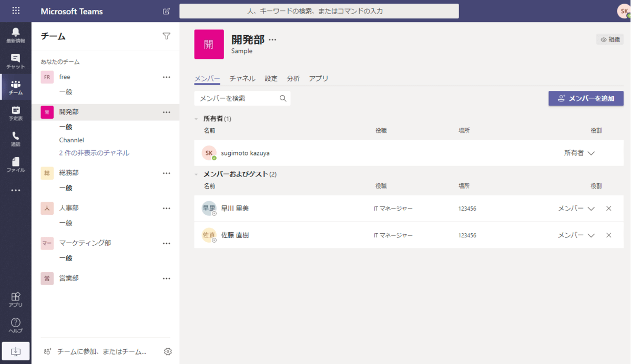
Task: Click the 開発部 team avatar in the header
Action: pos(209,44)
